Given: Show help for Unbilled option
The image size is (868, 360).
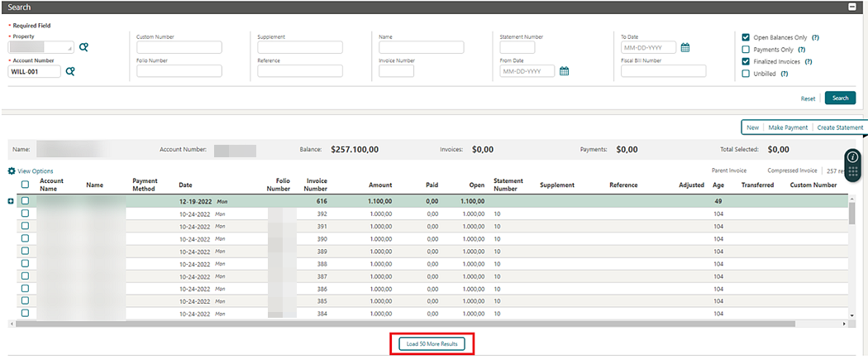Looking at the screenshot, I should click(x=784, y=74).
